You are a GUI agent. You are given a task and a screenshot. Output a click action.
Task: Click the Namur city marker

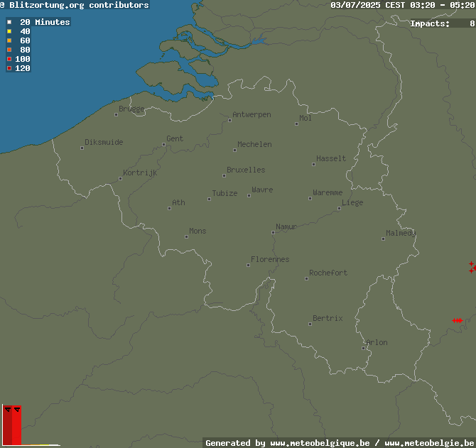point(274,233)
